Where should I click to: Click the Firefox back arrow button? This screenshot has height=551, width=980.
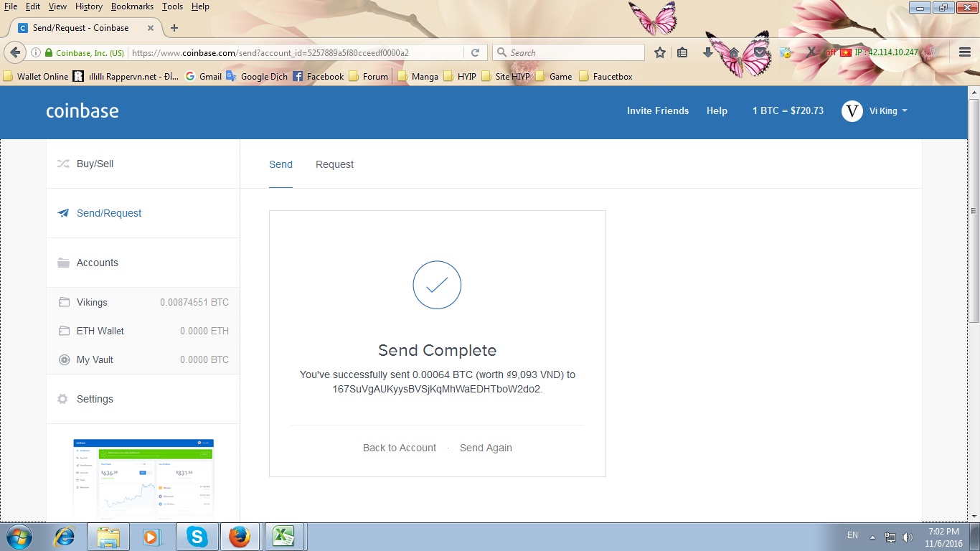click(14, 52)
